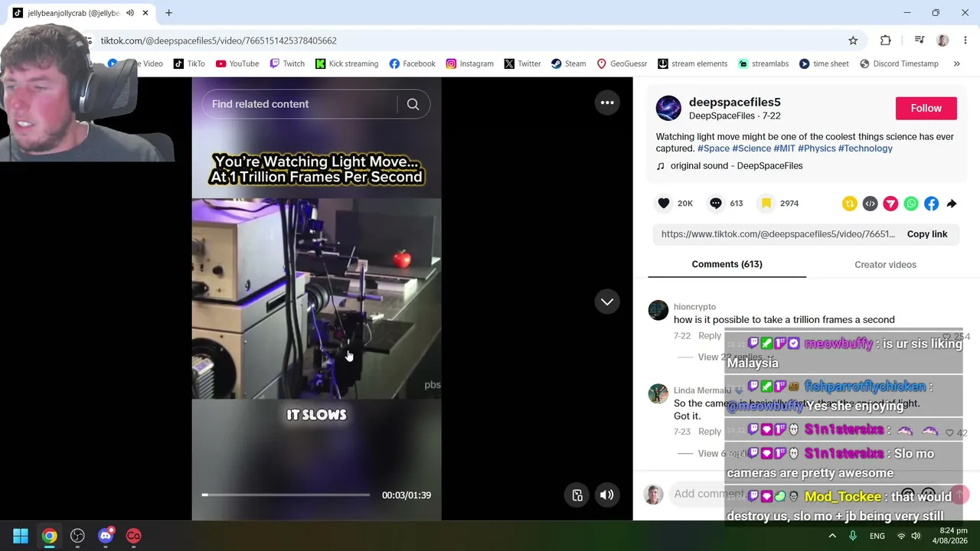The height and width of the screenshot is (551, 980).
Task: Open the embed code icon
Action: click(x=870, y=204)
